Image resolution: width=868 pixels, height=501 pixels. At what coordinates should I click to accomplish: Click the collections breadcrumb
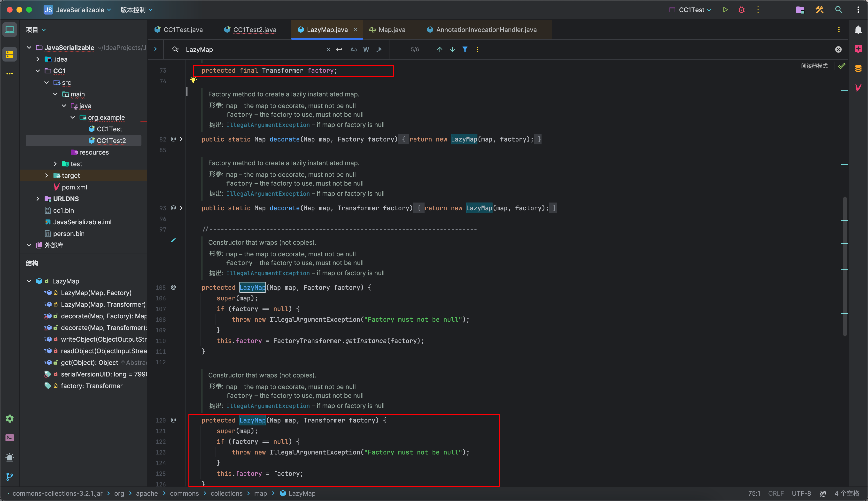tap(226, 493)
